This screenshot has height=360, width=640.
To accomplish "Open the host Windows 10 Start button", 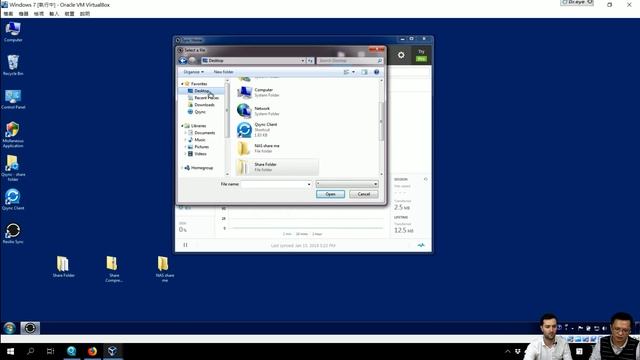I will pyautogui.click(x=10, y=351).
